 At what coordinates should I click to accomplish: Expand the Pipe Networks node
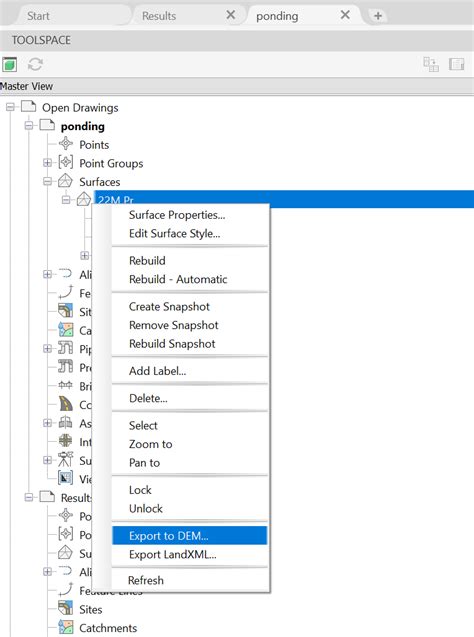48,349
